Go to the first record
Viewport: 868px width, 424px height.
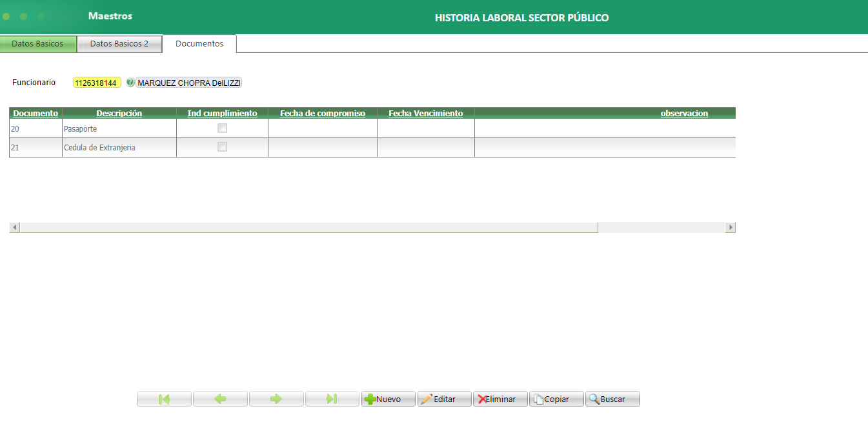coord(164,399)
